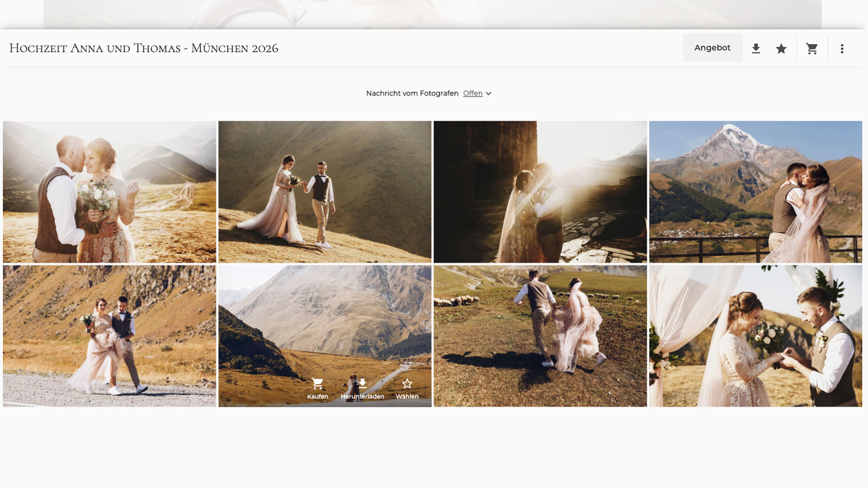Click the download icon in the header
This screenshot has width=868, height=488.
tap(756, 48)
